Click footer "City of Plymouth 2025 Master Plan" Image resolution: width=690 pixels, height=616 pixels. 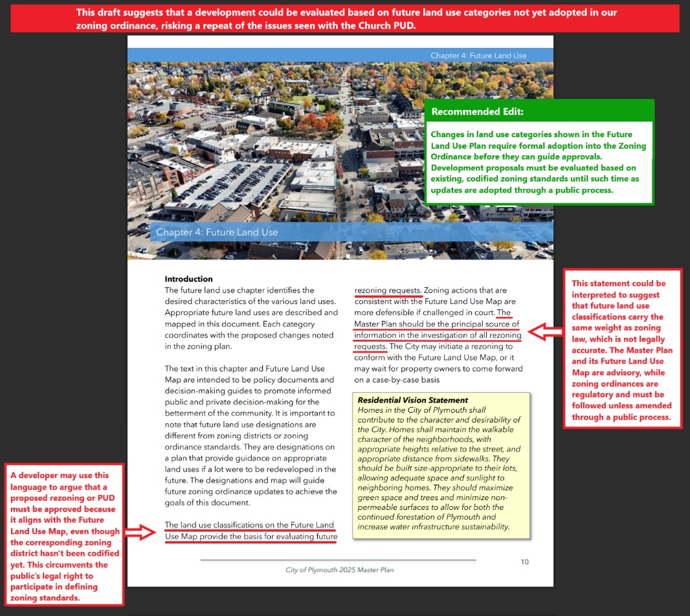339,570
